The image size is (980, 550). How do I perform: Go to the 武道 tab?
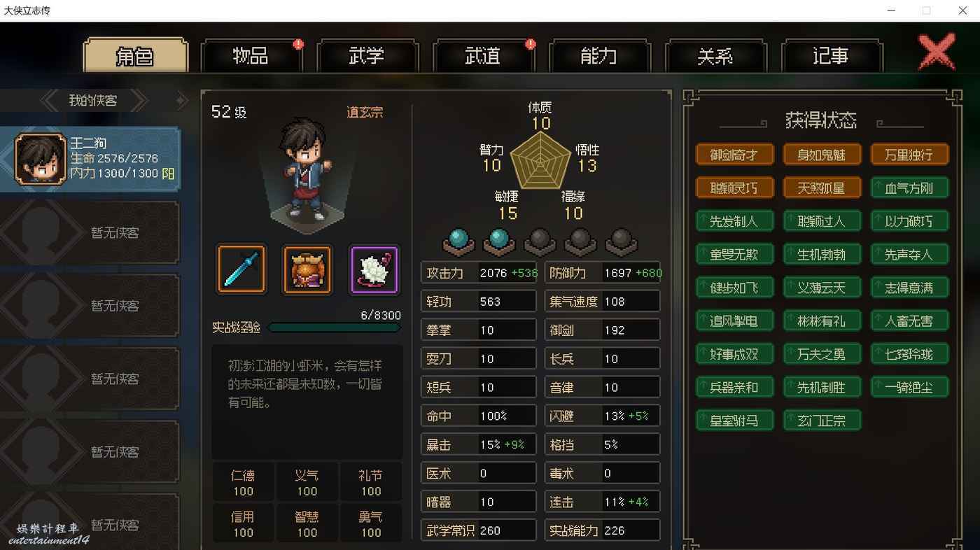pyautogui.click(x=483, y=56)
